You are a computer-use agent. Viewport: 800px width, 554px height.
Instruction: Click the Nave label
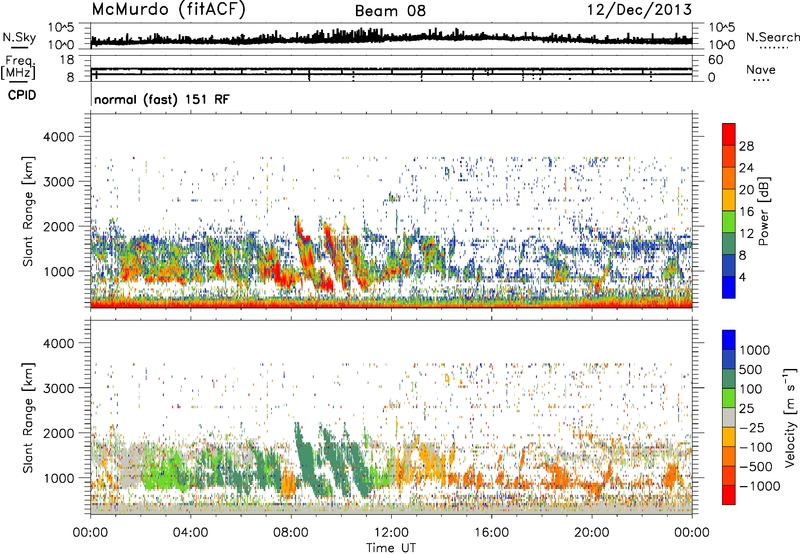pyautogui.click(x=761, y=70)
